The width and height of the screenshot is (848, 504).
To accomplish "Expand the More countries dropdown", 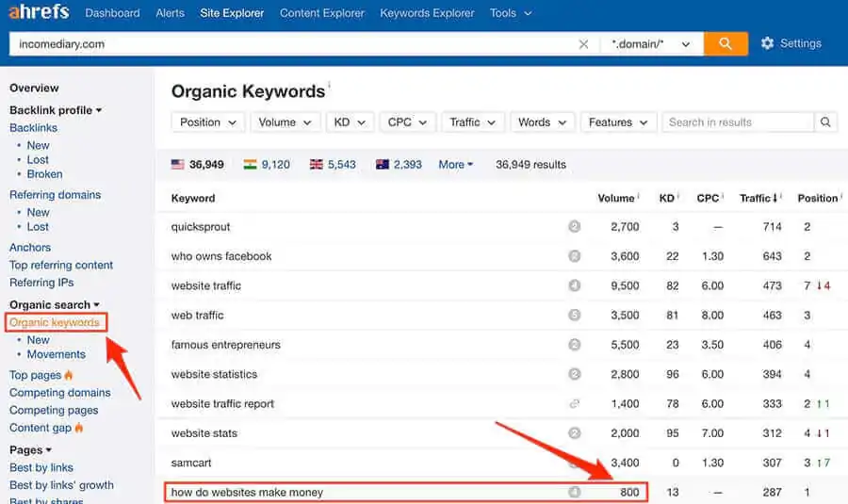I will click(x=456, y=164).
